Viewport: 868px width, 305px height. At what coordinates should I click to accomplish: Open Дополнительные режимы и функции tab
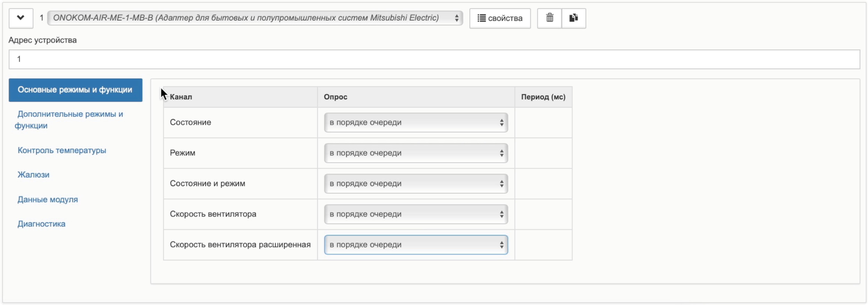[x=70, y=120]
